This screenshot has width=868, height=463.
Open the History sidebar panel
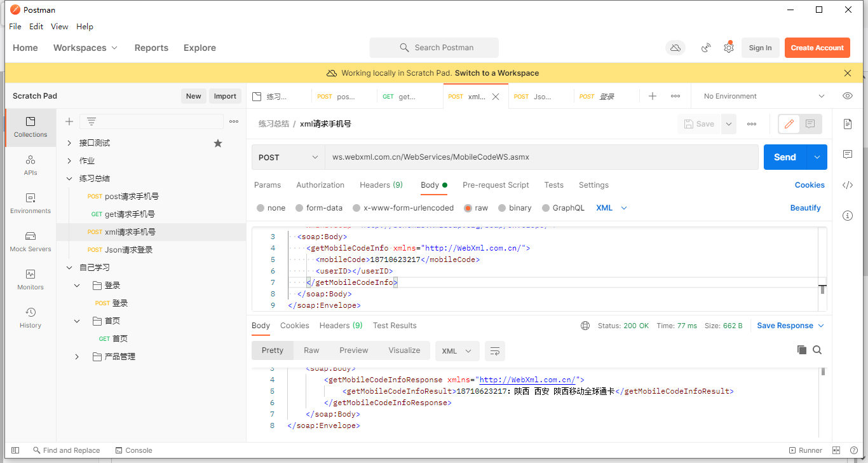[x=31, y=317]
